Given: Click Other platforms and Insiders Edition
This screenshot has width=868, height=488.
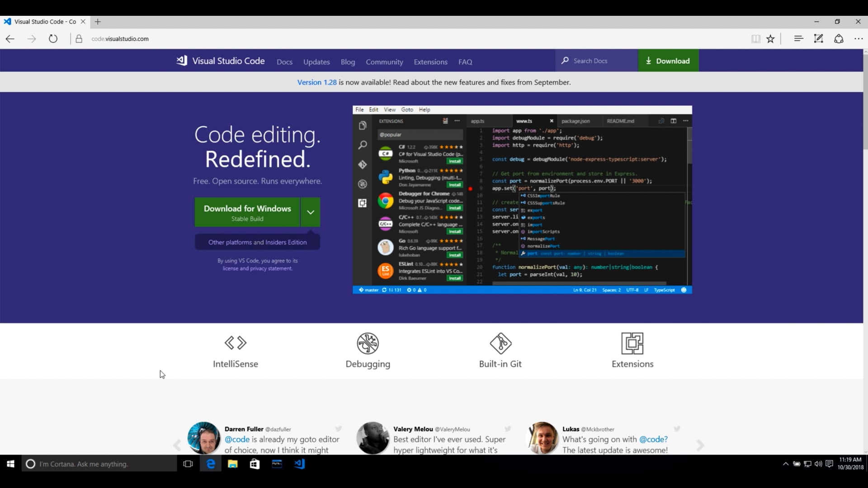Looking at the screenshot, I should click(x=257, y=242).
